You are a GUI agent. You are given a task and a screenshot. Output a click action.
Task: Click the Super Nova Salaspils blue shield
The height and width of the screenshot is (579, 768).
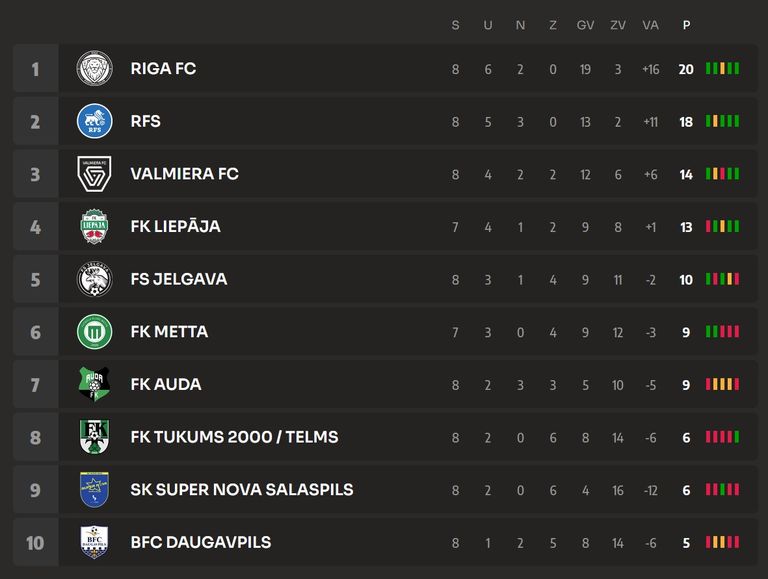[x=95, y=490]
